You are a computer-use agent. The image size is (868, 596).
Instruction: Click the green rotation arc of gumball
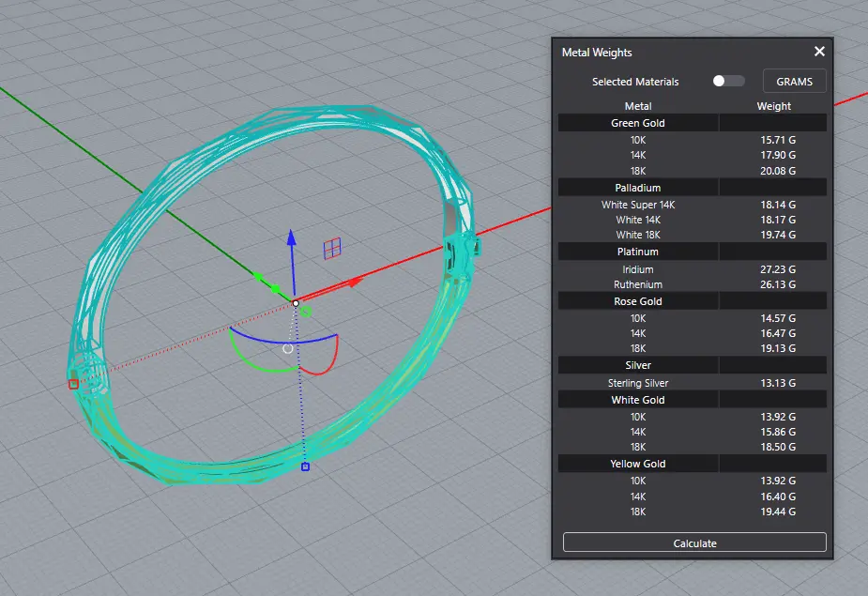click(x=251, y=361)
